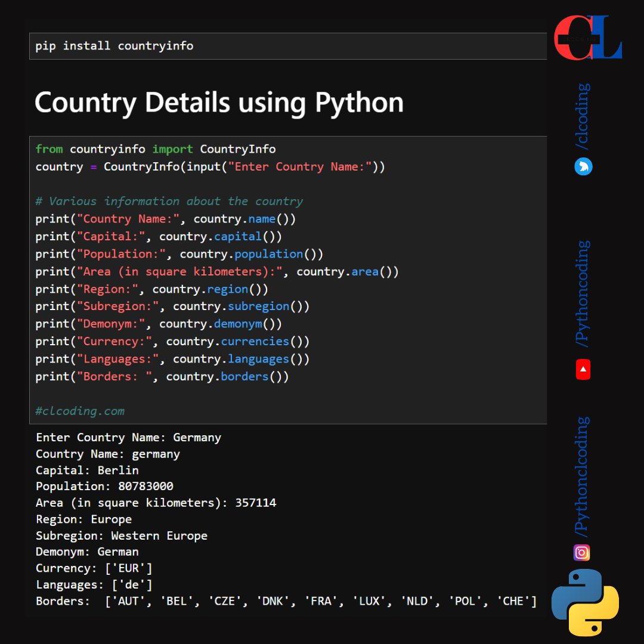Select the Enter Country Name output line
This screenshot has height=644, width=644.
tap(129, 437)
